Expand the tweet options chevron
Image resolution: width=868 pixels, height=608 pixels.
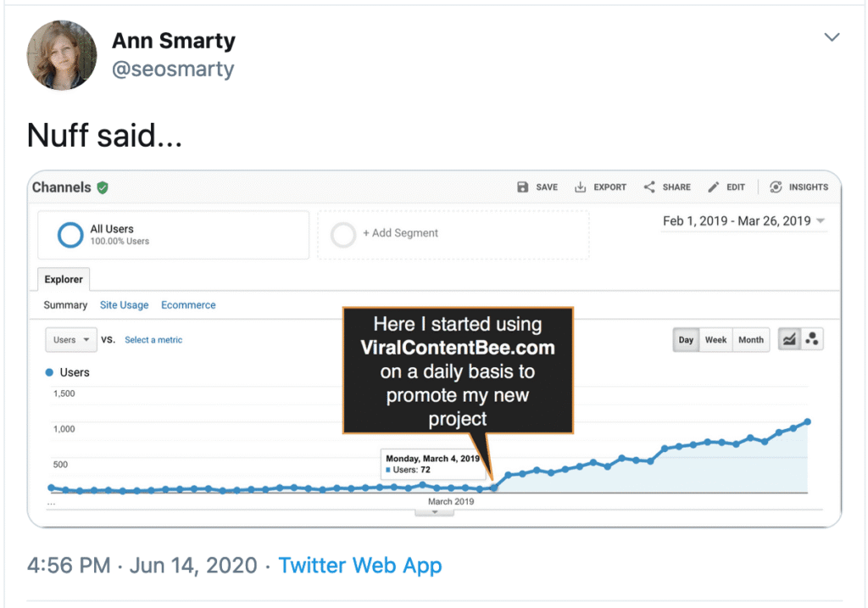(x=832, y=37)
